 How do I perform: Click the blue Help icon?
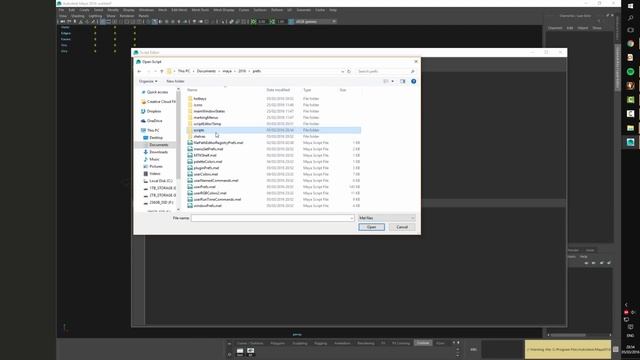413,81
